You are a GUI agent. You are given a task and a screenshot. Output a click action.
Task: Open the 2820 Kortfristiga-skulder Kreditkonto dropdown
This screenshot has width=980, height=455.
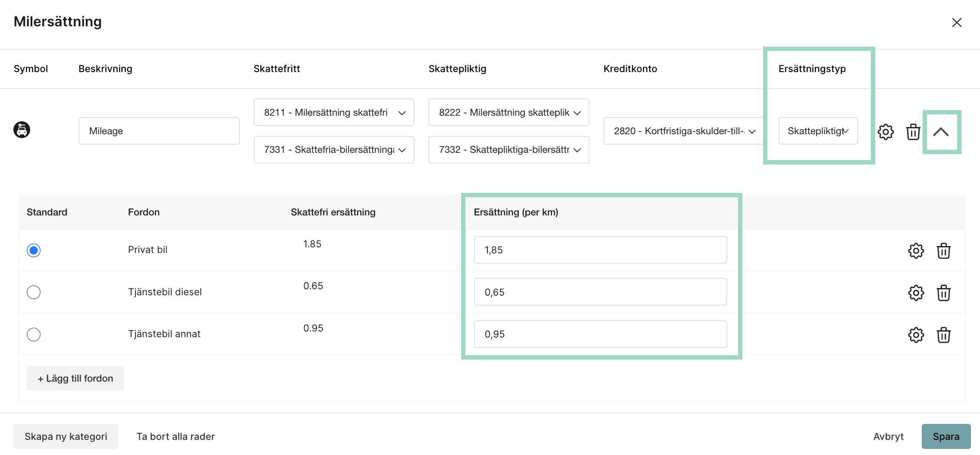684,131
